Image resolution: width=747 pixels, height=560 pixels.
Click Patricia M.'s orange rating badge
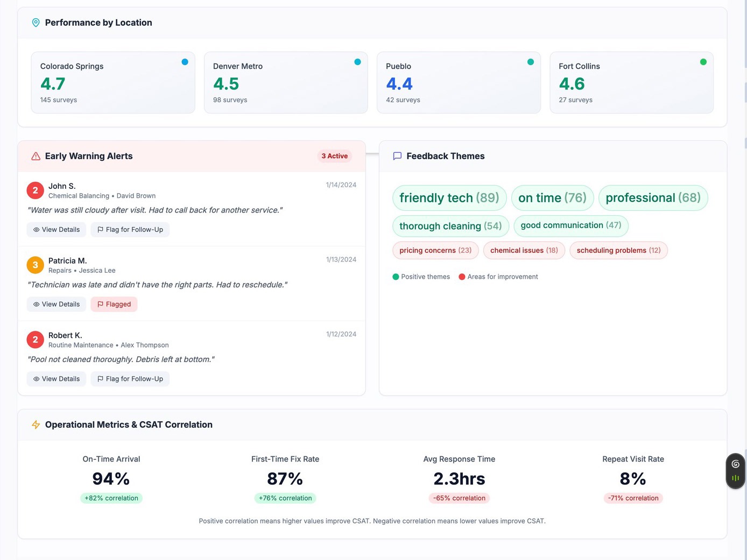(x=35, y=265)
